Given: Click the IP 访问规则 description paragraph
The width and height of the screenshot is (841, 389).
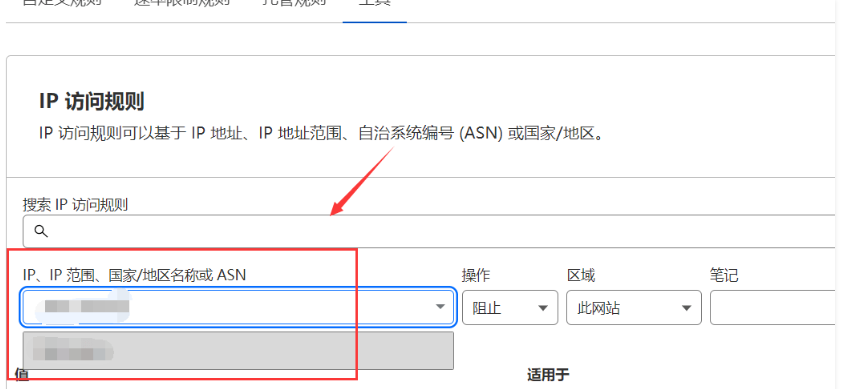Looking at the screenshot, I should [x=322, y=133].
